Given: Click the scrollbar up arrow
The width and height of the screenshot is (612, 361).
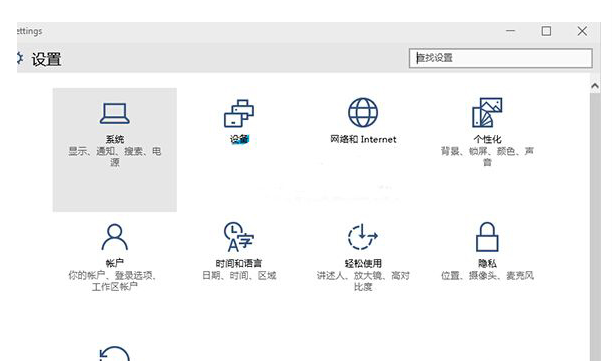Looking at the screenshot, I should 595,85.
